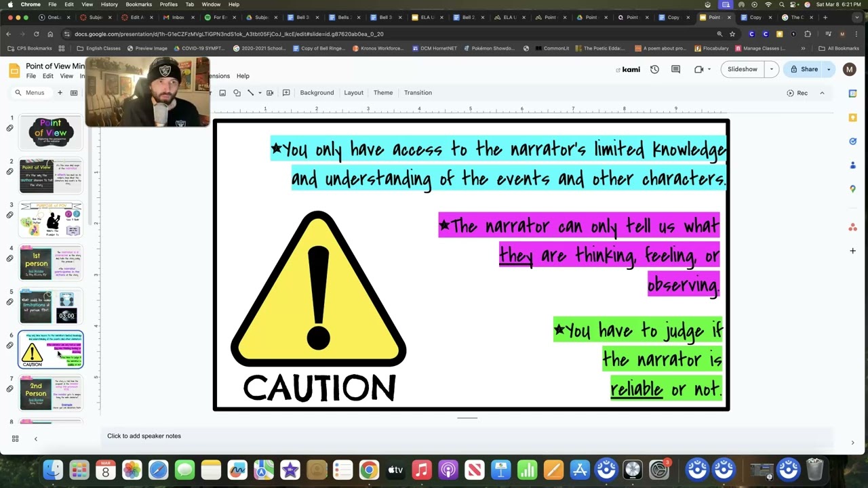Open version history clock icon
The image size is (868, 488).
click(654, 69)
